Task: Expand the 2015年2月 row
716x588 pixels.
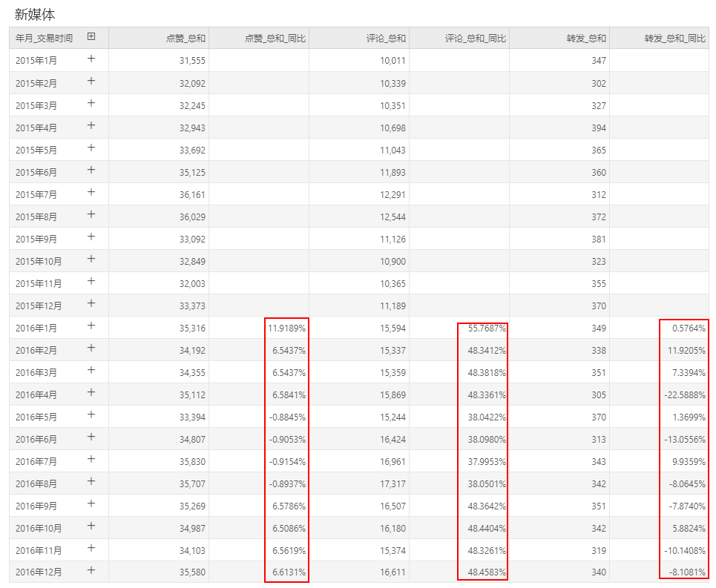Action: coord(91,81)
